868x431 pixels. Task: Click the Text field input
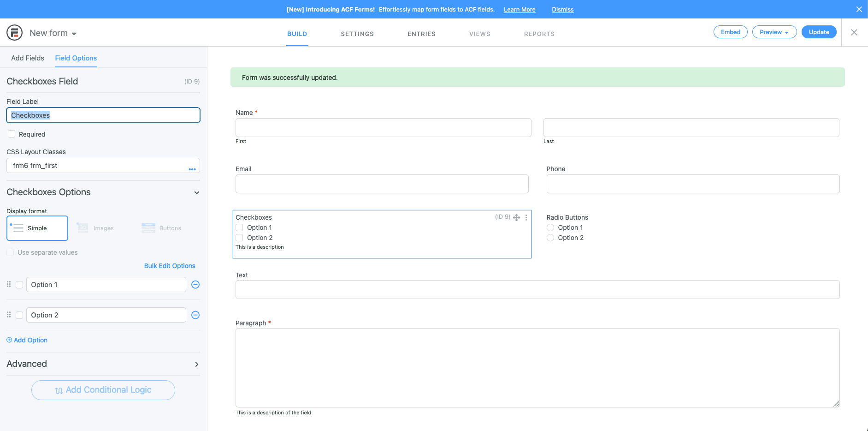click(537, 289)
